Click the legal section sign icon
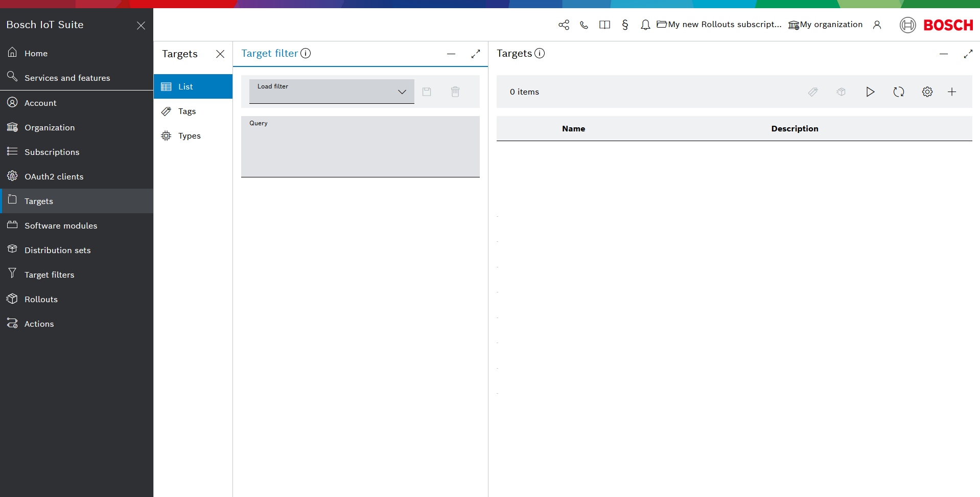Viewport: 980px width, 497px height. [625, 25]
